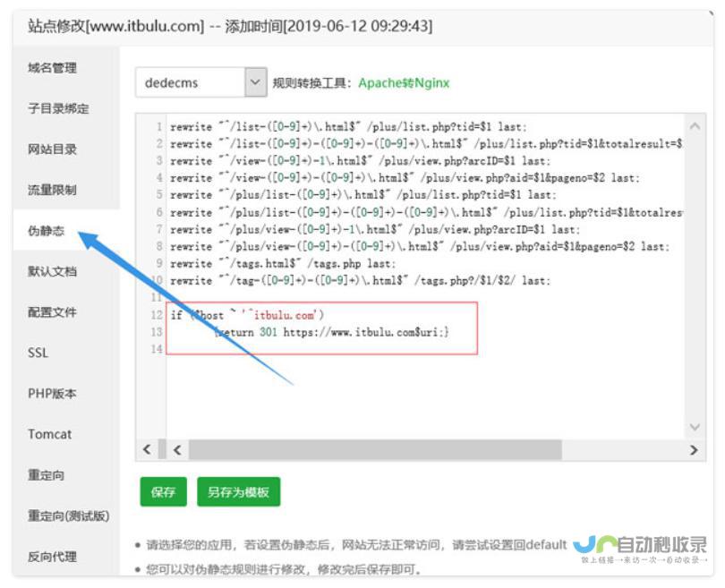Click the editor scroll up arrow
This screenshot has height=588, width=725.
[x=695, y=125]
